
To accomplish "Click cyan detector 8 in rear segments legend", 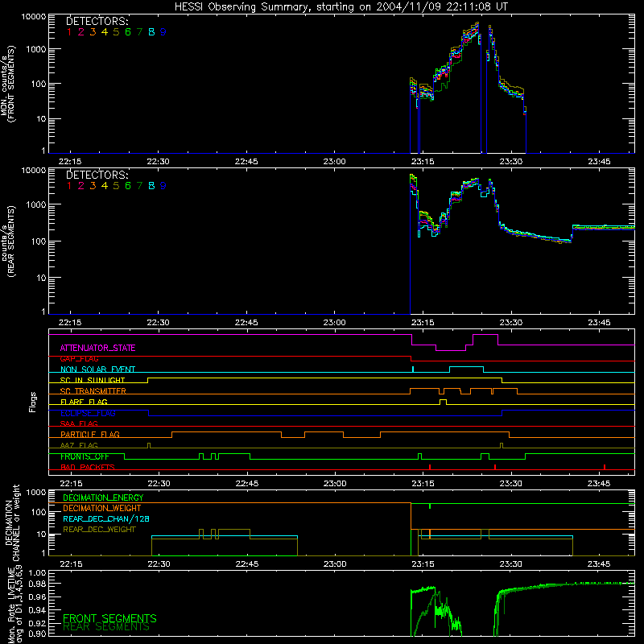I will [x=151, y=186].
